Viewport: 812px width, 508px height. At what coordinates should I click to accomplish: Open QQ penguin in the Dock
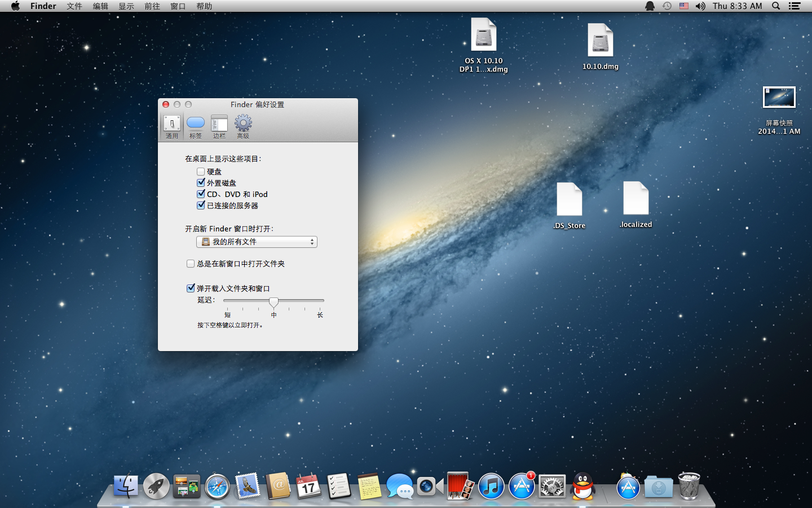582,486
